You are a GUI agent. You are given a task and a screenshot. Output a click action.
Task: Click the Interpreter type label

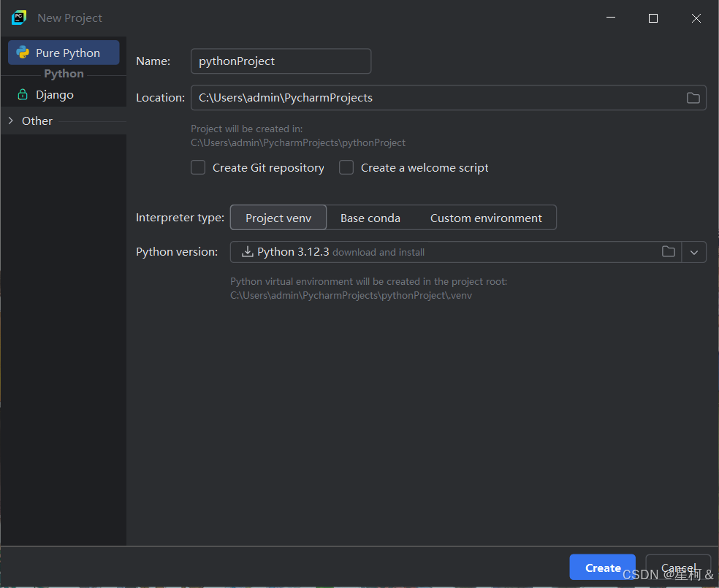(180, 218)
